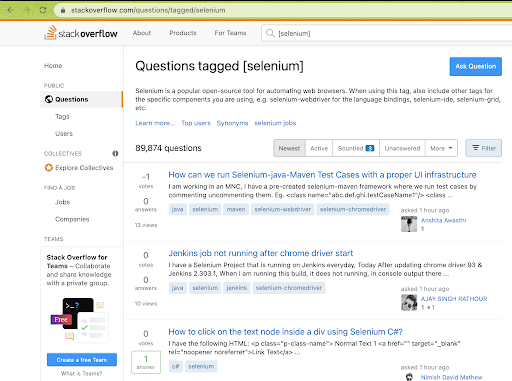The height and width of the screenshot is (381, 512).
Task: Open the For Teams menu item
Action: [x=230, y=33]
